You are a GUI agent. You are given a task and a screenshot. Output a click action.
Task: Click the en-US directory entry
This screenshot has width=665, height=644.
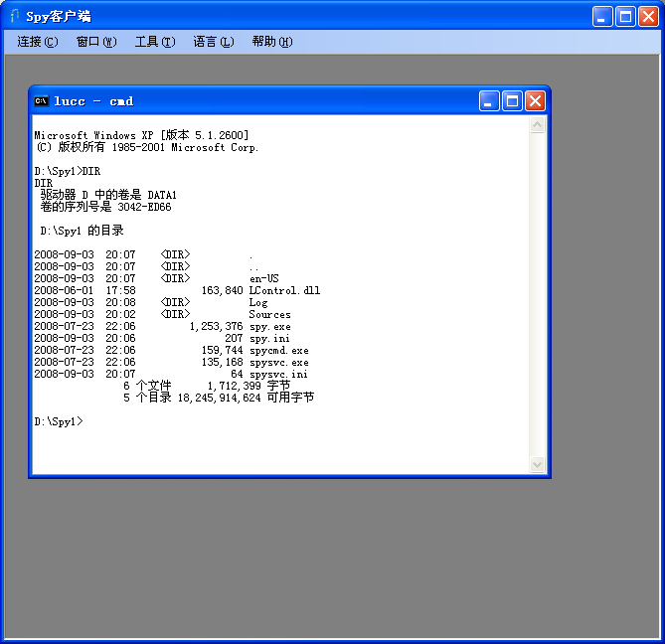[x=264, y=278]
